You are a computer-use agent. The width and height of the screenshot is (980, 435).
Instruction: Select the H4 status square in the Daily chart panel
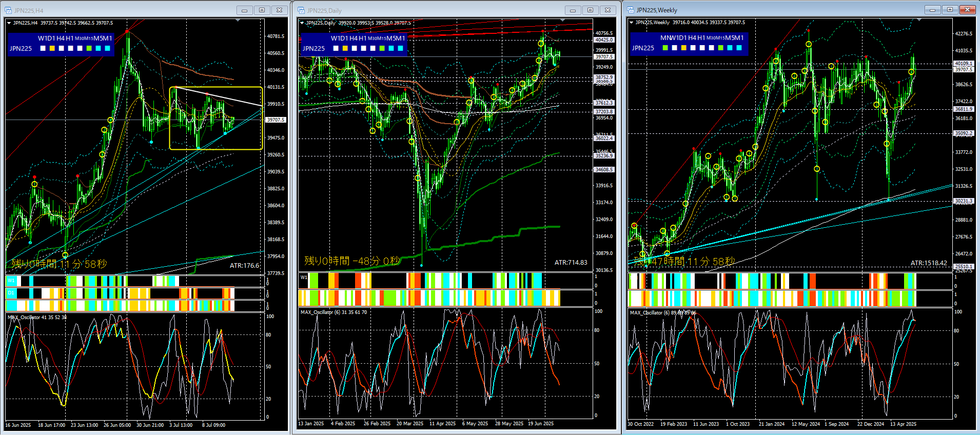[355, 48]
